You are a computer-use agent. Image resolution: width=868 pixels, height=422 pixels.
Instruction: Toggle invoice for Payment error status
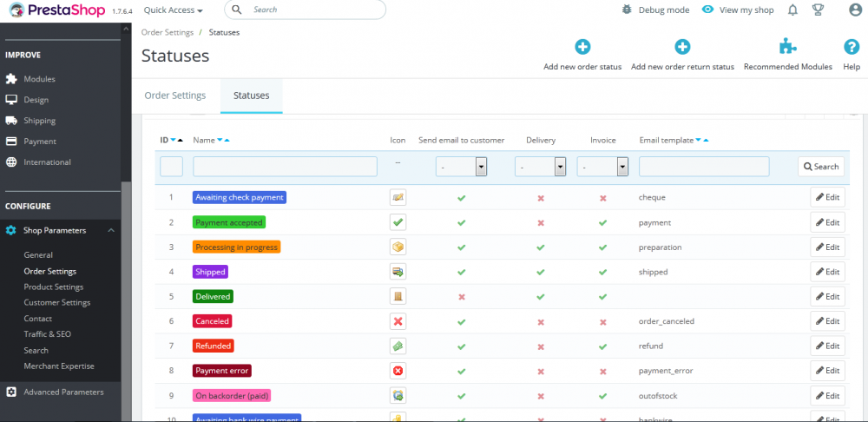[x=603, y=371]
